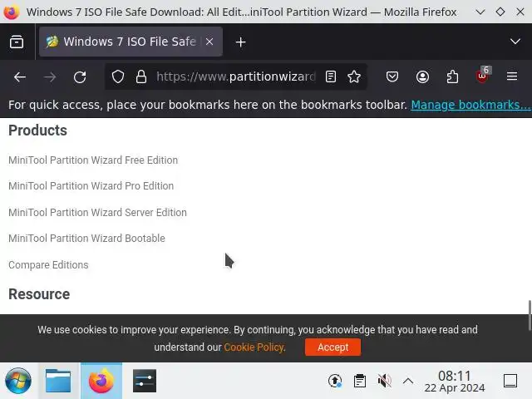
Task: Open the extensions puzzle-piece icon
Action: tap(452, 76)
